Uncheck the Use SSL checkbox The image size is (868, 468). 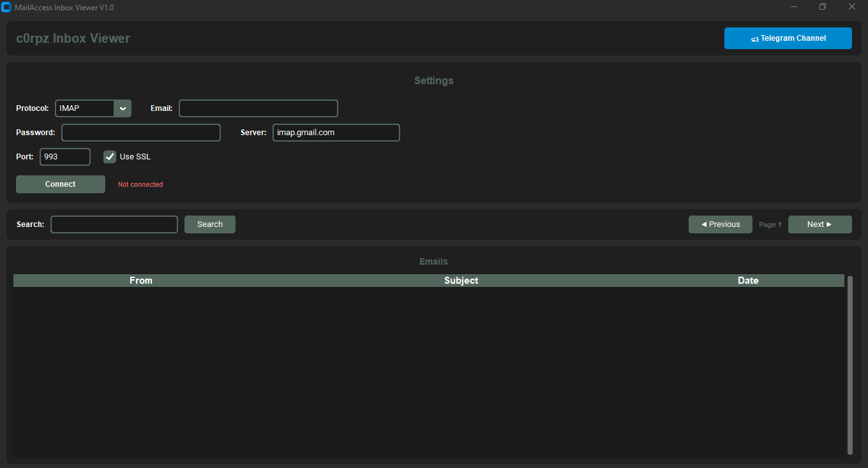click(110, 157)
